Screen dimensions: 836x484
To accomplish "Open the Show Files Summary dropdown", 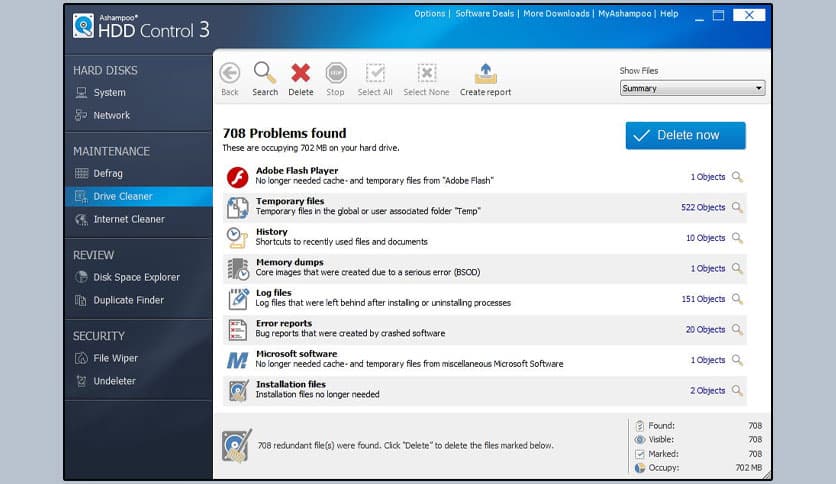I will coord(692,88).
